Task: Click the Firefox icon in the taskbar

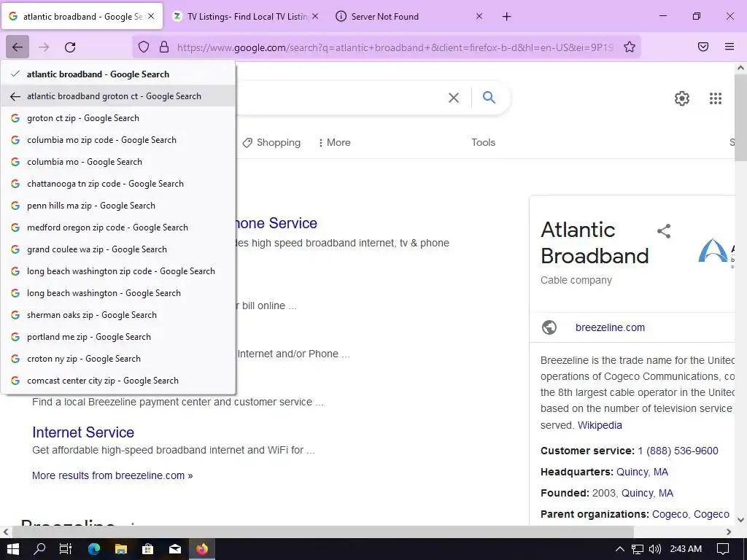Action: [202, 549]
